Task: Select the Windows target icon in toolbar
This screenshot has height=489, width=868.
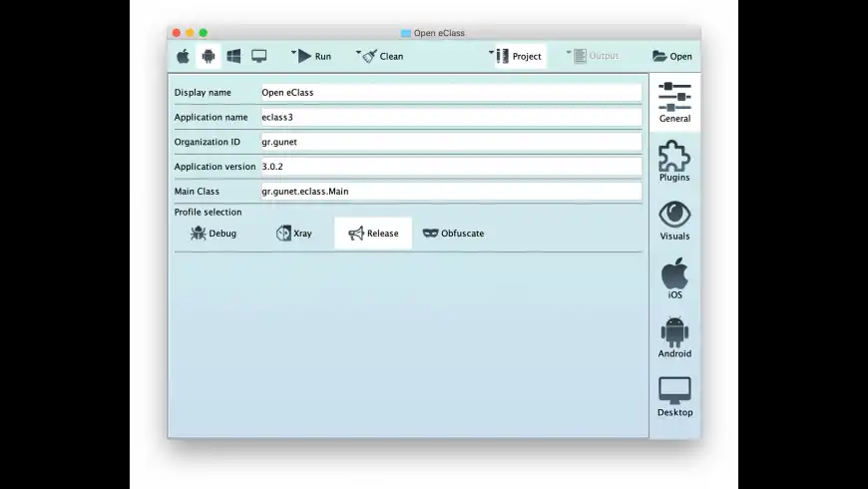Action: [233, 56]
